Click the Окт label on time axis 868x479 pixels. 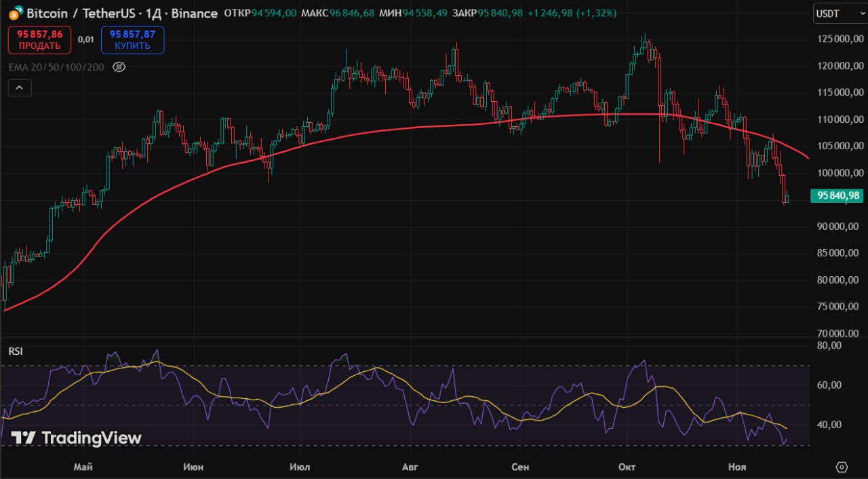click(x=627, y=467)
